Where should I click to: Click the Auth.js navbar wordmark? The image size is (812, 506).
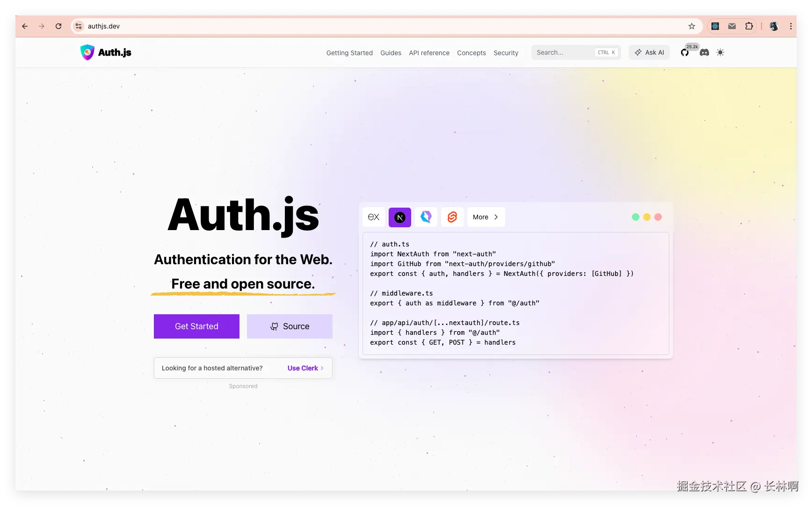click(x=115, y=52)
